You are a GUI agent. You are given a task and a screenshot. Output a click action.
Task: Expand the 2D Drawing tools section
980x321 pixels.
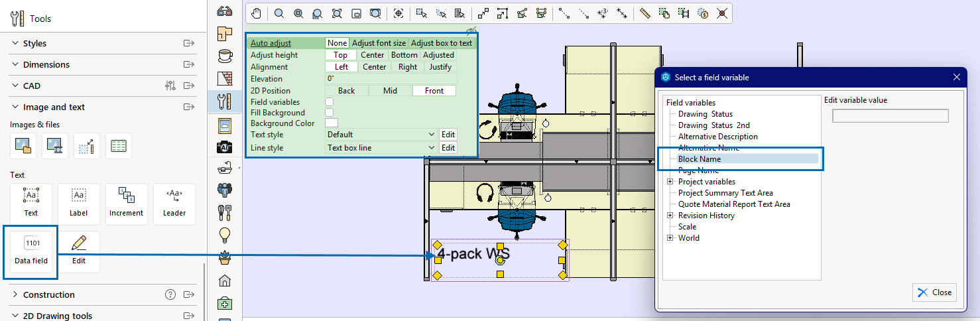click(15, 316)
